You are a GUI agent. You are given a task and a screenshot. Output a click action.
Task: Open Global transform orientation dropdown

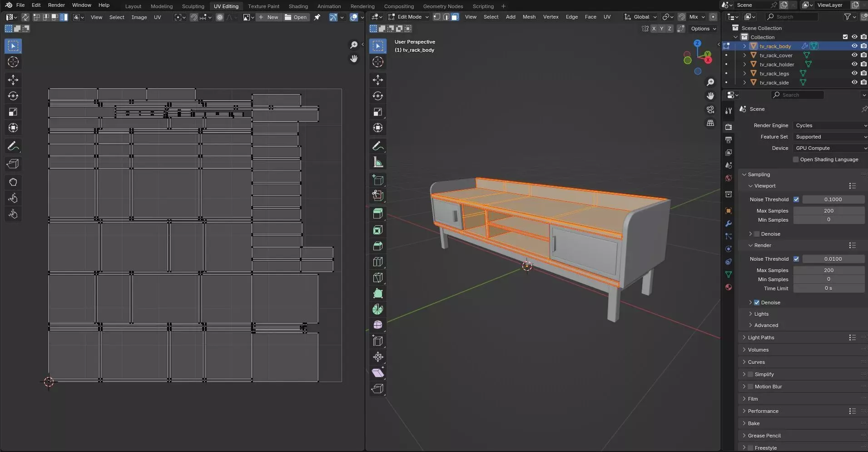[641, 17]
